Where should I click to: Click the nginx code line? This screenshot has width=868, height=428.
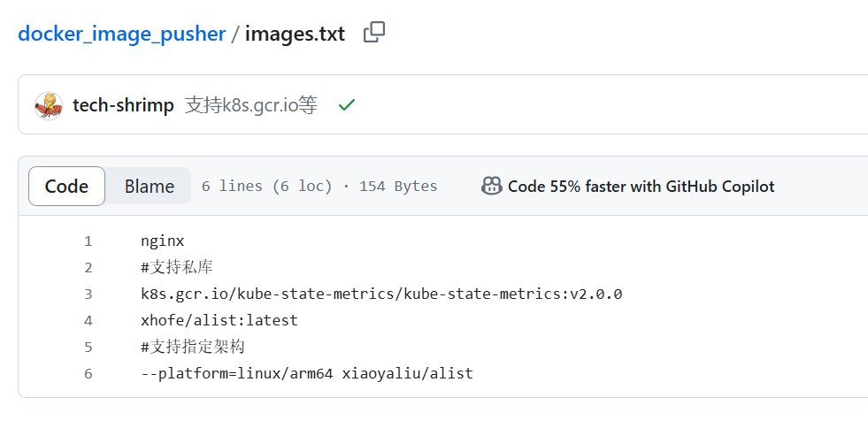coord(162,241)
